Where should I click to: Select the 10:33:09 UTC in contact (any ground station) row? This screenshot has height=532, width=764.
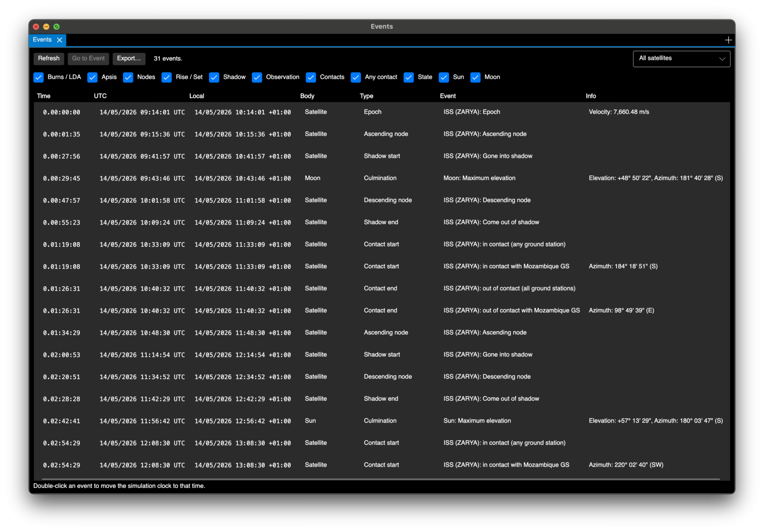(x=382, y=245)
